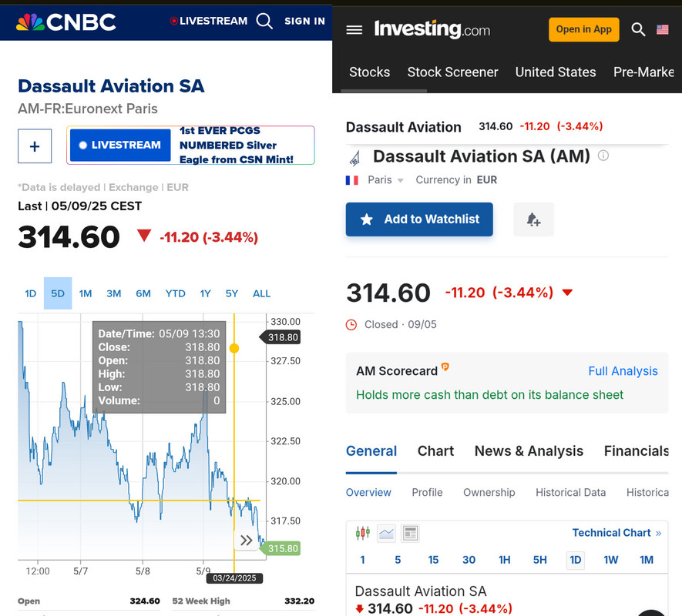Open Full Analysis link in AM Scorecard
This screenshot has height=616, width=682.
(x=623, y=371)
